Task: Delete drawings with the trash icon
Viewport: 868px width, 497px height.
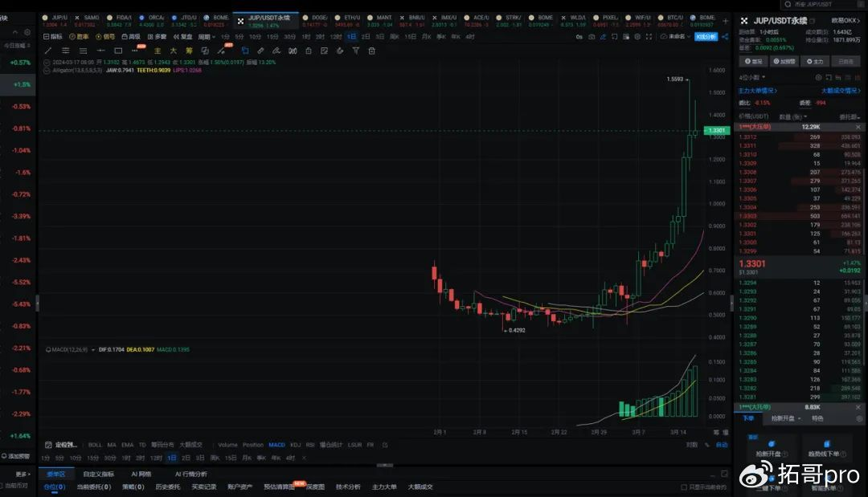Action: tap(371, 51)
